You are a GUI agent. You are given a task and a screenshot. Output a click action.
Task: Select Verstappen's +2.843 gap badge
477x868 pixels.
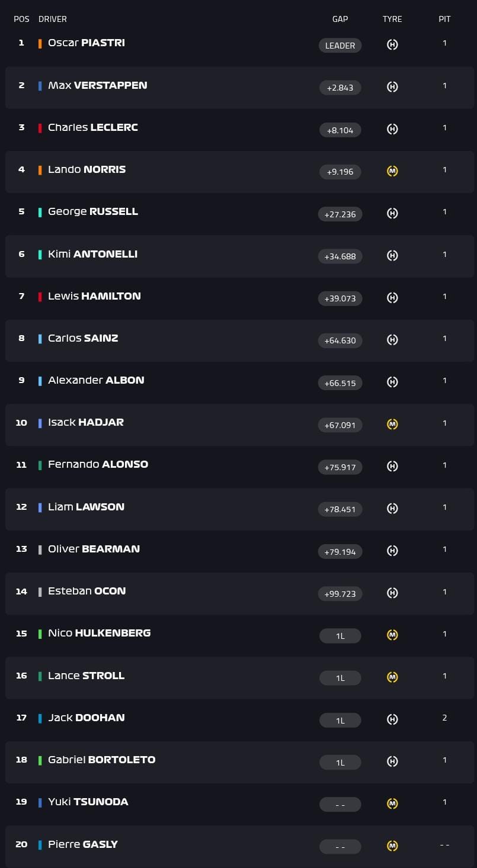pyautogui.click(x=340, y=88)
